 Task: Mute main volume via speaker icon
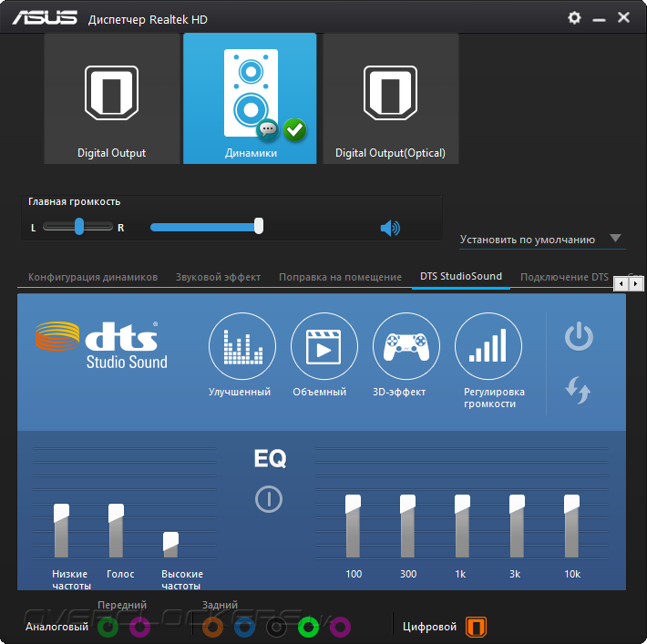point(390,228)
